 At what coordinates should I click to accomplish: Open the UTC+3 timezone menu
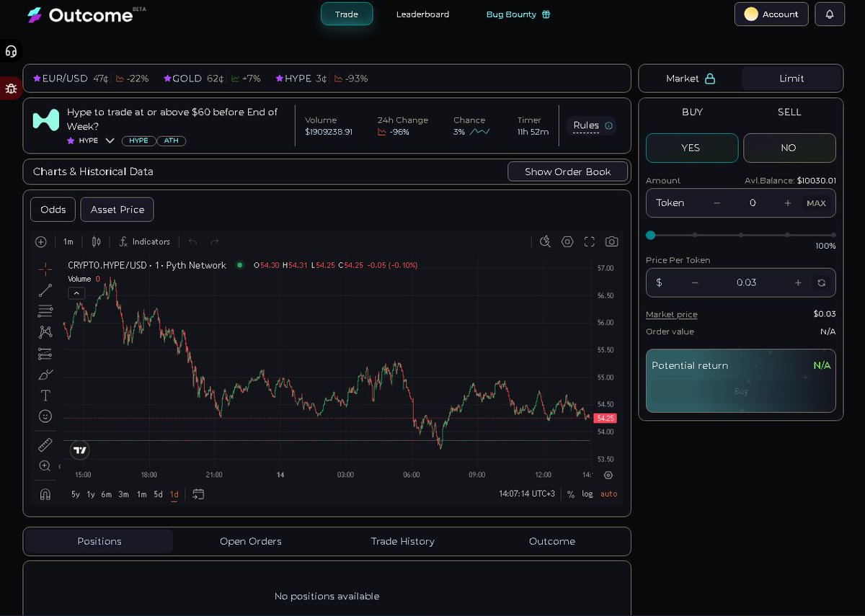[527, 494]
